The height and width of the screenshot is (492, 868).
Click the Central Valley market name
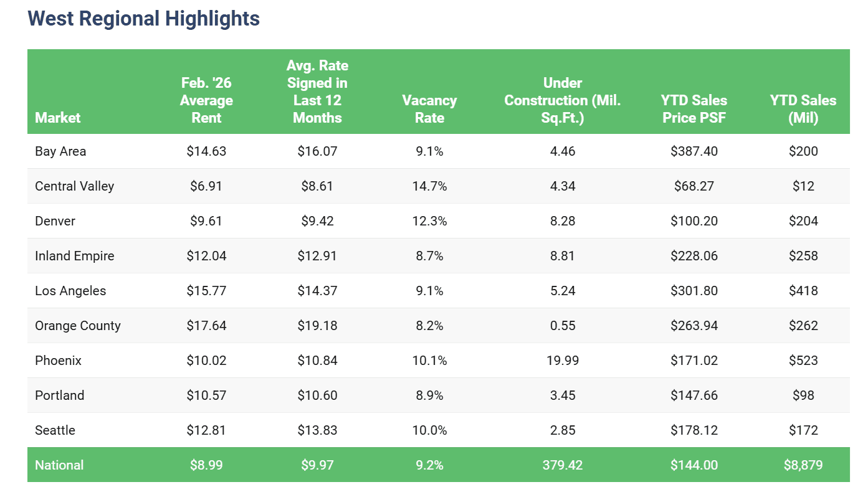tap(75, 186)
